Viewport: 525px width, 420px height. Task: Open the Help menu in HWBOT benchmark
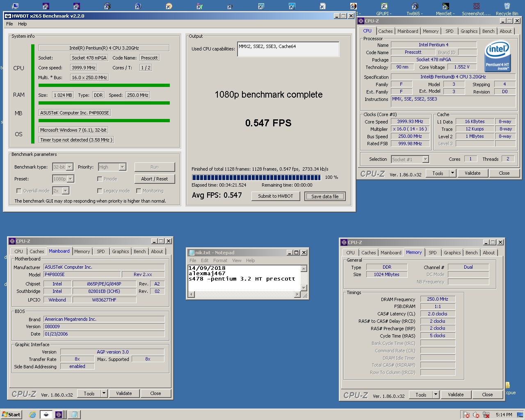point(22,24)
